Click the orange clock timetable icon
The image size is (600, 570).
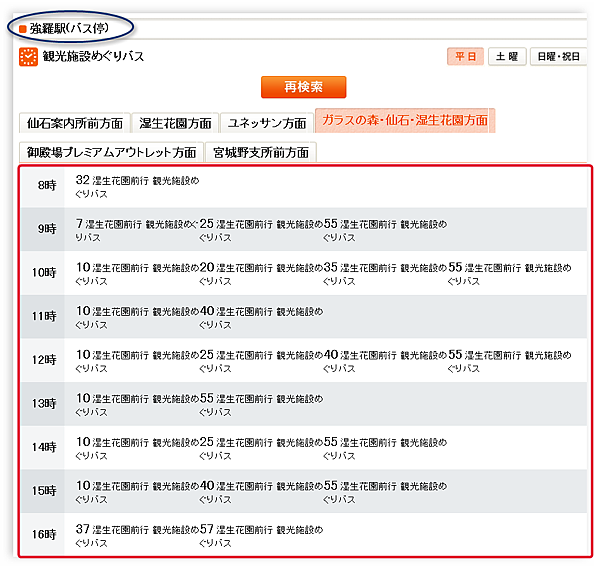pos(28,57)
